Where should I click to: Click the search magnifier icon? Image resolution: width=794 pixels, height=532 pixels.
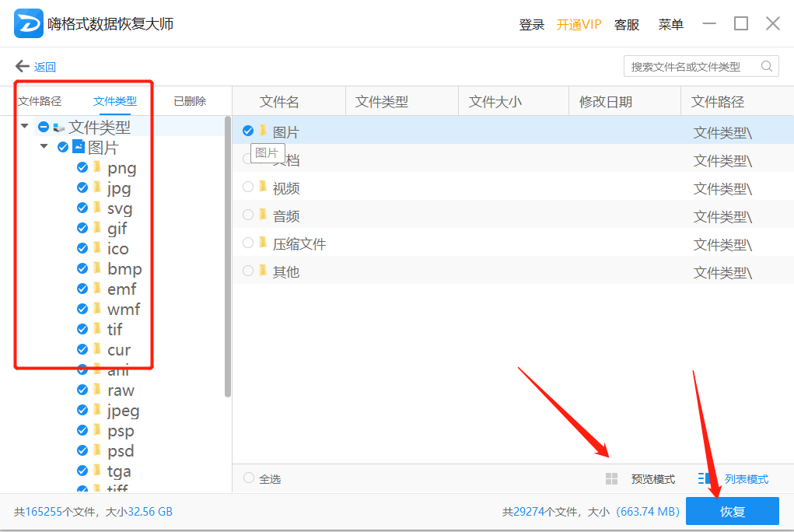[x=767, y=66]
